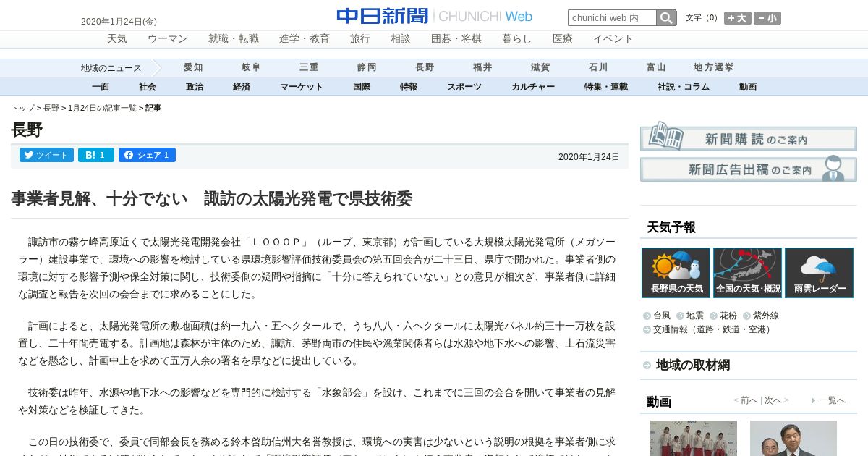The image size is (868, 456).
Task: Select 福井 regional news tab
Action: (x=482, y=67)
